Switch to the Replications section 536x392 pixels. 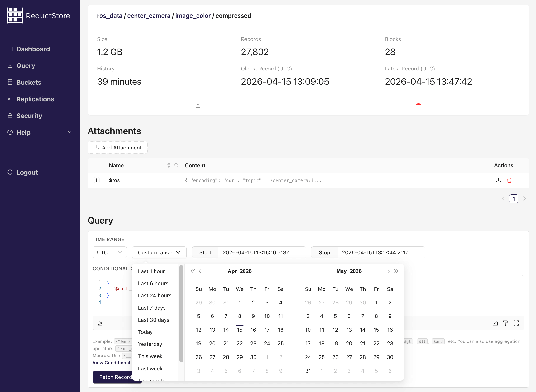(35, 99)
